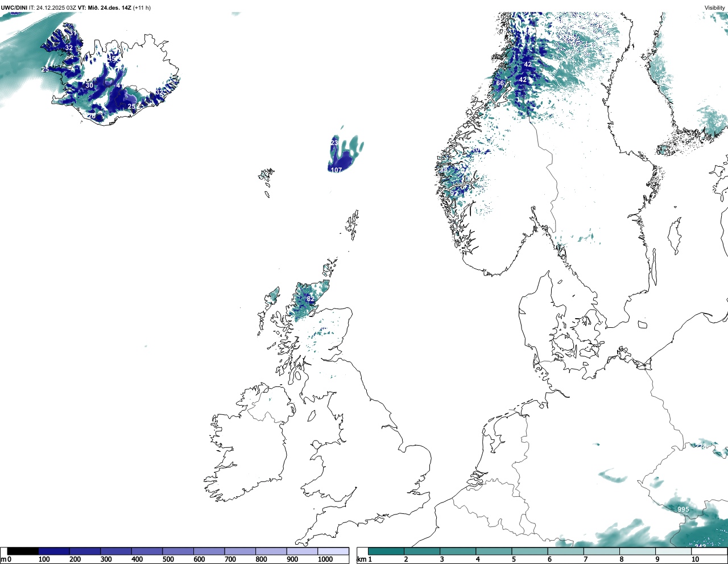Click the '10' tick label on the km legend
The image size is (728, 564).
pos(694,559)
